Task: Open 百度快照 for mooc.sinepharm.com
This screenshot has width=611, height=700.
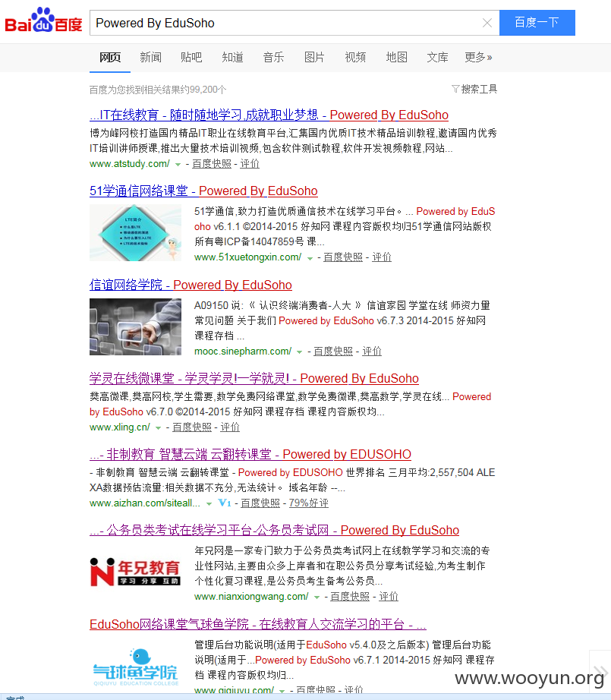Action: coord(333,352)
